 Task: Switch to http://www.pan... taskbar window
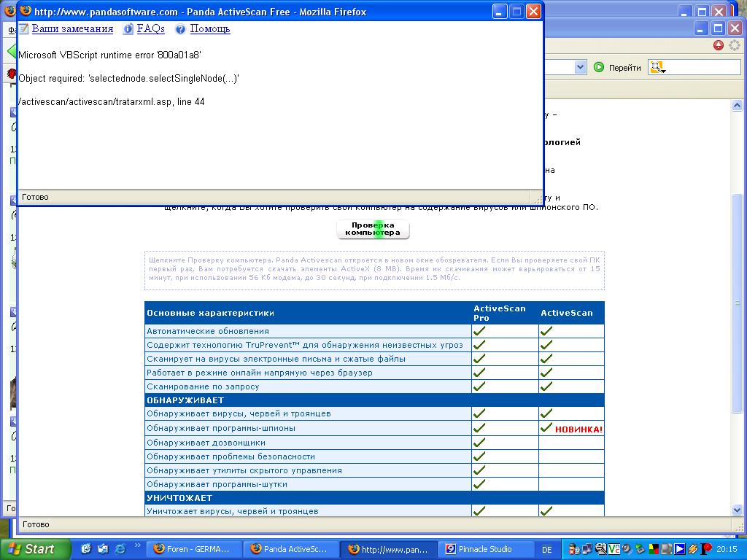(388, 549)
